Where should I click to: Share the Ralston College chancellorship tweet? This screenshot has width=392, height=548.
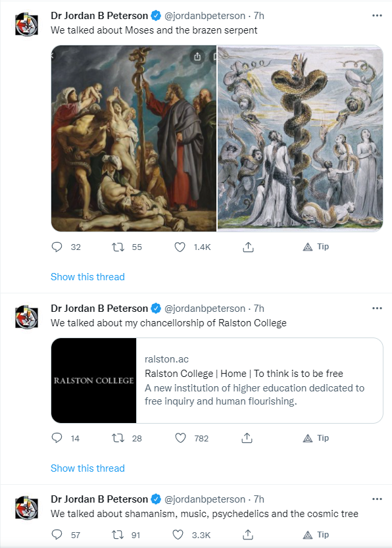coord(247,438)
